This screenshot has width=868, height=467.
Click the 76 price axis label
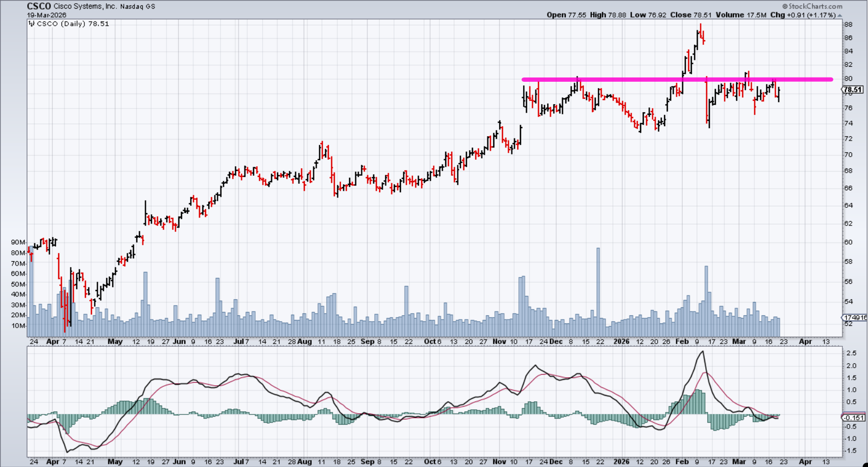pyautogui.click(x=848, y=108)
